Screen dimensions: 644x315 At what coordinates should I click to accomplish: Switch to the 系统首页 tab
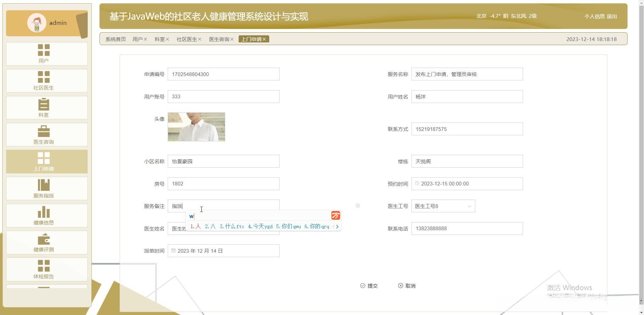coord(116,39)
